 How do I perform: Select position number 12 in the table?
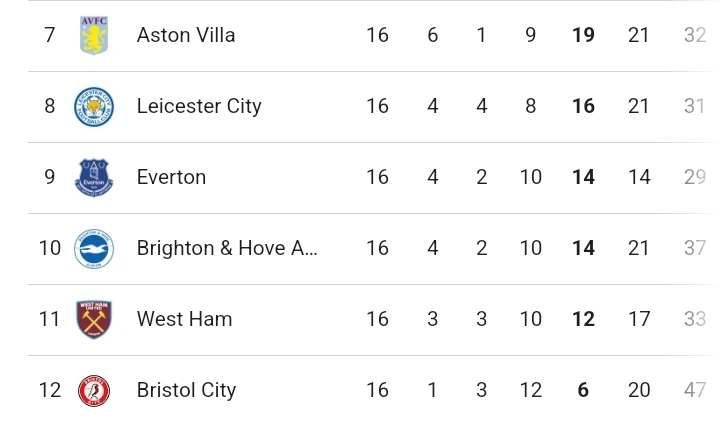pos(50,390)
